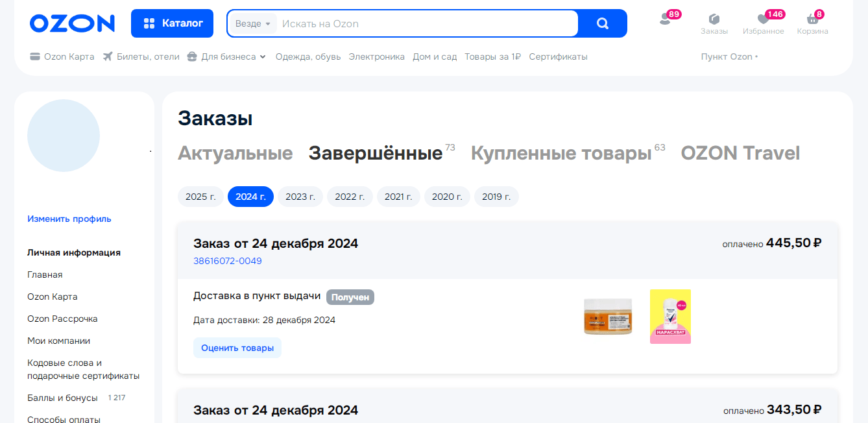Viewport: 868px width, 423px height.
Task: Open Мои компании in sidebar
Action: pyautogui.click(x=58, y=341)
